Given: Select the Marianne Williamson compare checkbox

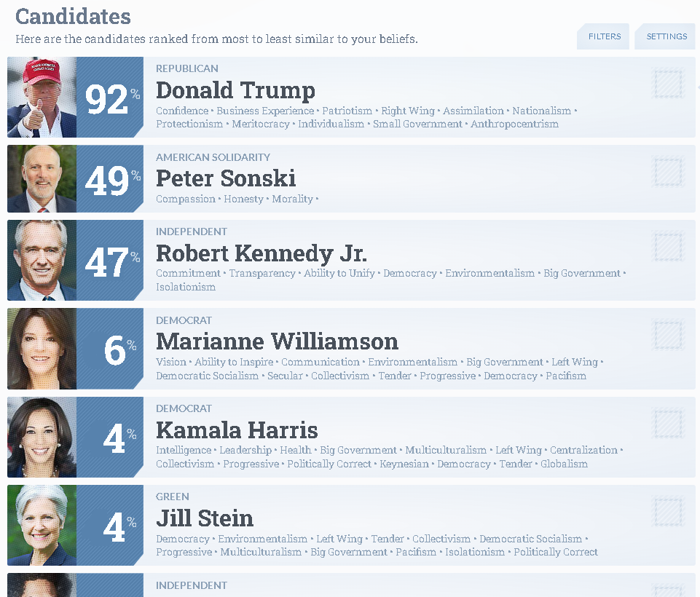Looking at the screenshot, I should click(x=667, y=335).
